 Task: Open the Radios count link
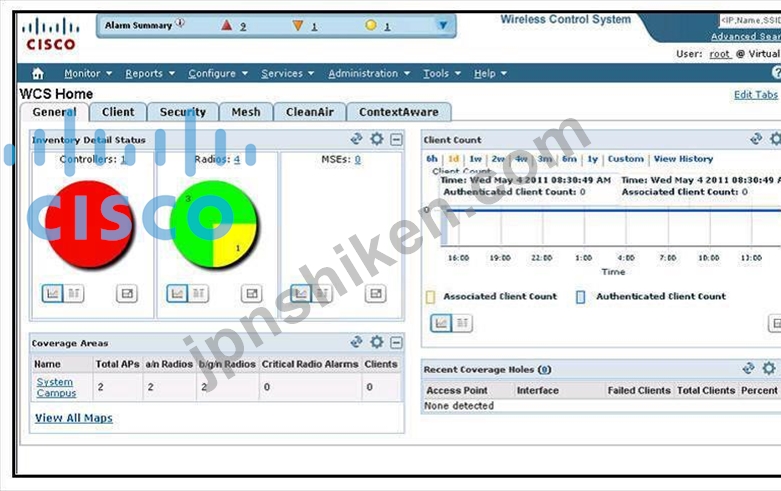[237, 159]
